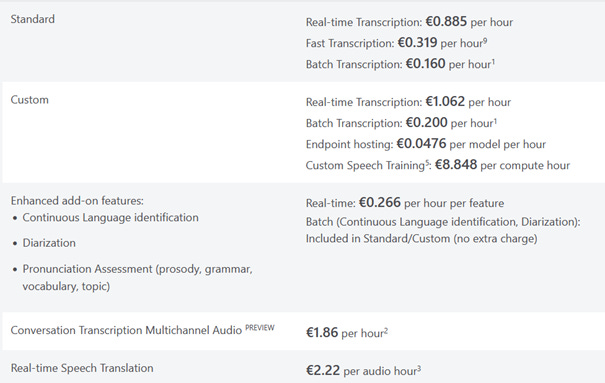Click the 'Included in Standard/Custom' text
Screen dimensions: 605x383
pyautogui.click(x=421, y=239)
